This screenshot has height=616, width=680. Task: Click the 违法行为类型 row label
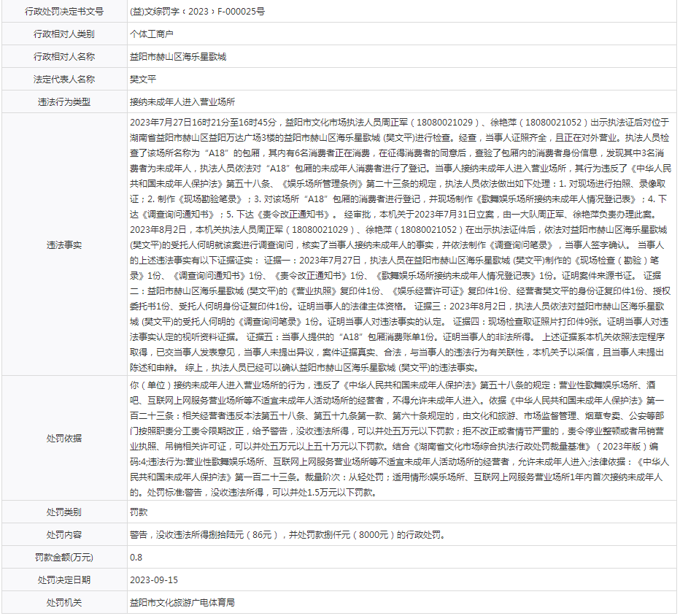(x=64, y=102)
